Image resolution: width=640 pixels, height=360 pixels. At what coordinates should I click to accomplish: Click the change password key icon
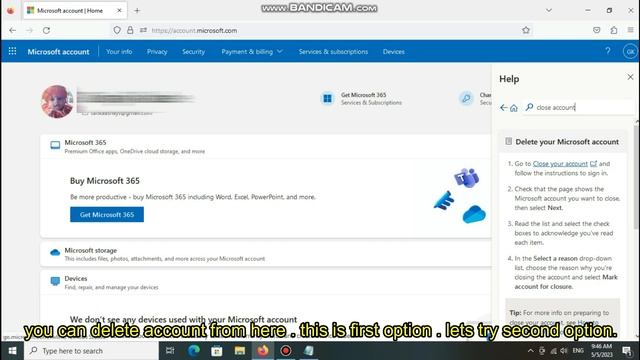pos(466,98)
